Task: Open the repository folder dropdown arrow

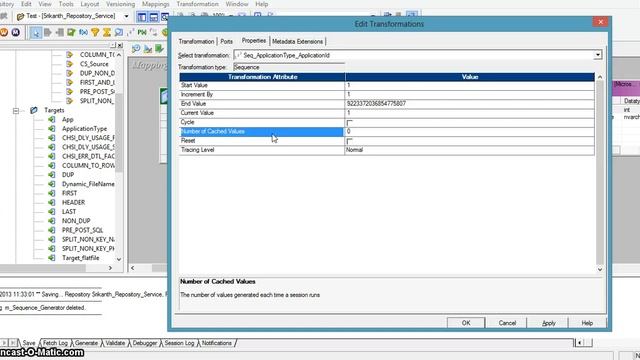Action: click(x=126, y=16)
